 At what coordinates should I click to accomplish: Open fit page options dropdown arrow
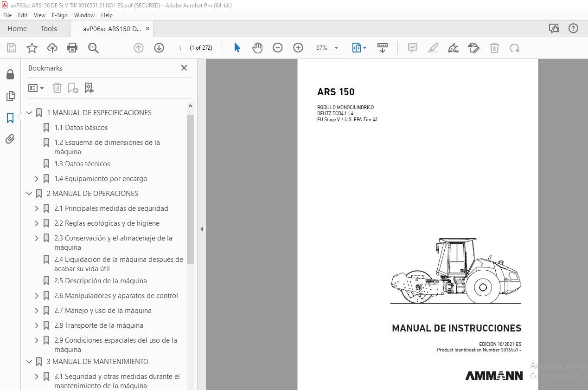pos(364,48)
